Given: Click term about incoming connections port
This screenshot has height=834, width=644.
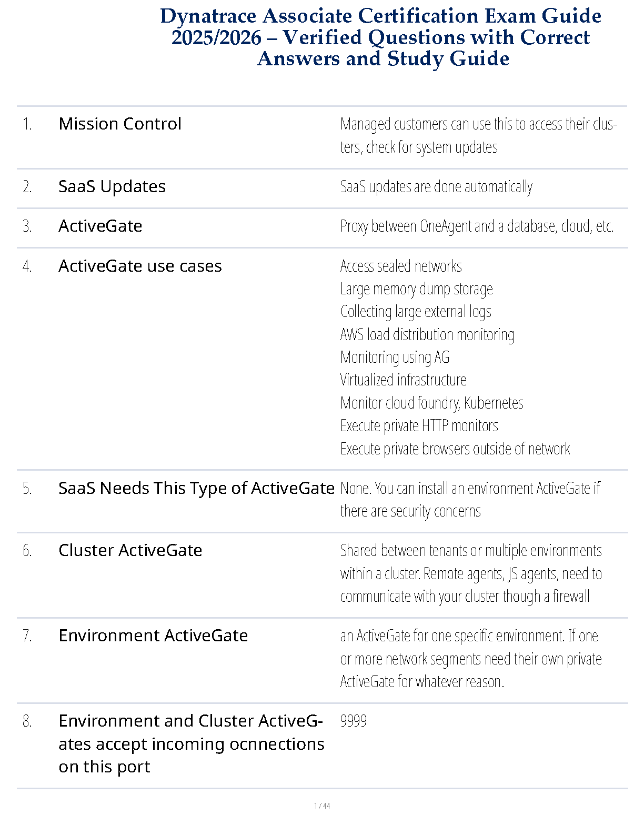Looking at the screenshot, I should point(192,743).
